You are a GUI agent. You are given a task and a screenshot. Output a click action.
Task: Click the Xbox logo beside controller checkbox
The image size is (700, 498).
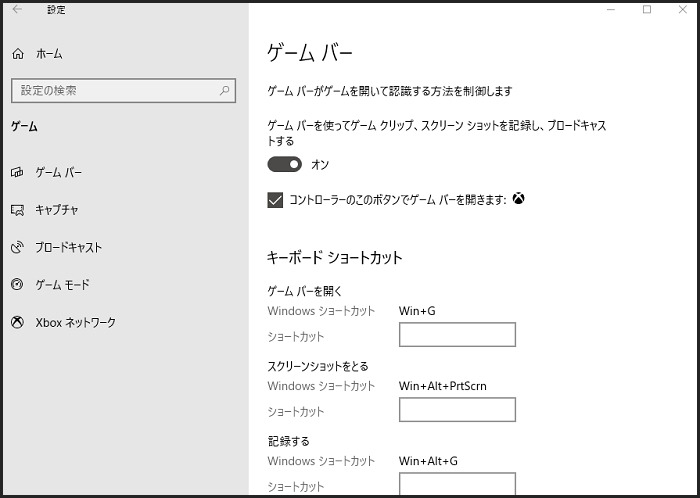pos(519,199)
